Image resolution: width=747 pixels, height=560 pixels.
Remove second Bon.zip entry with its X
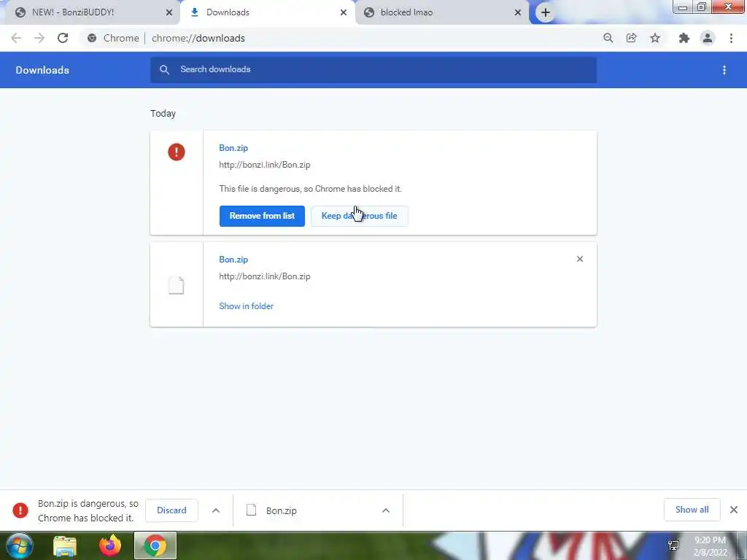point(580,259)
